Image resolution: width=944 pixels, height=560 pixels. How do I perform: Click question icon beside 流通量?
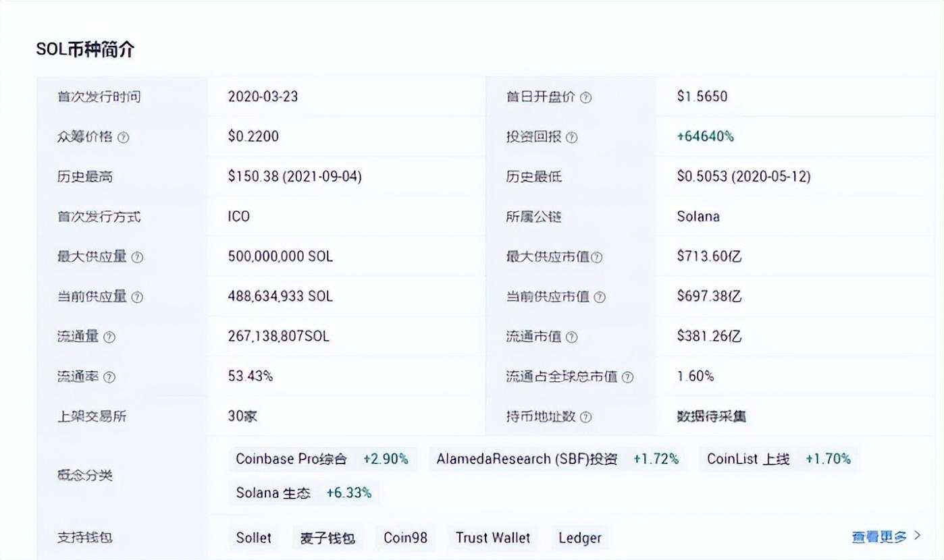(x=109, y=337)
